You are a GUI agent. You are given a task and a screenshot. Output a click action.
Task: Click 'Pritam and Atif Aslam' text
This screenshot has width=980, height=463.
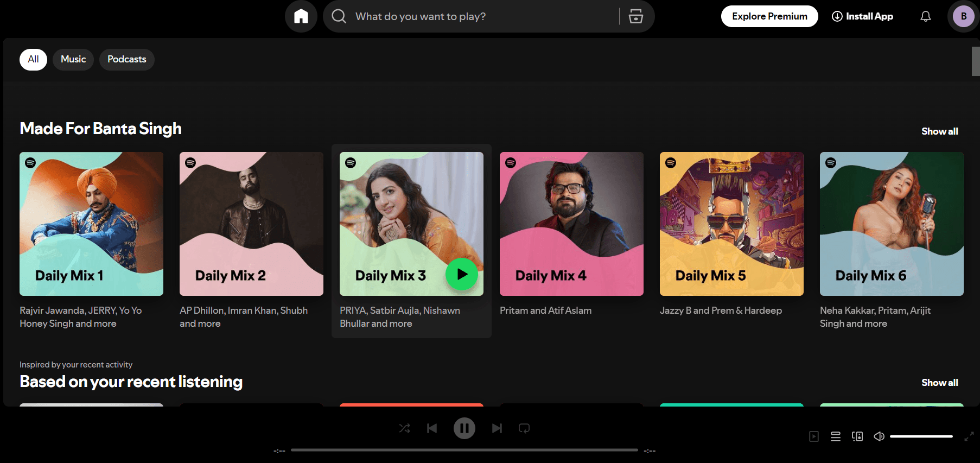546,310
